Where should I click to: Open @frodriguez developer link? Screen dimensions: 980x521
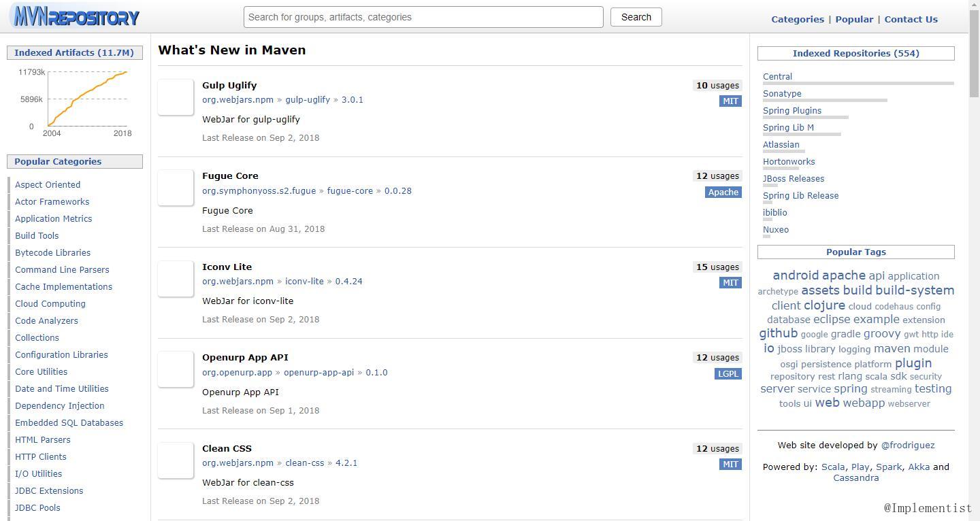[x=908, y=445]
